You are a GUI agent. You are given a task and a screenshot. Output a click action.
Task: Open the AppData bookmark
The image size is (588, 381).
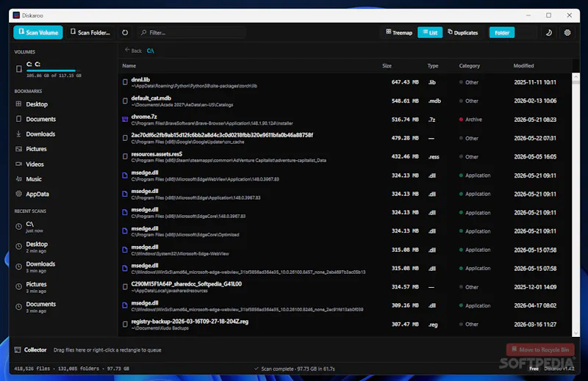pos(37,194)
